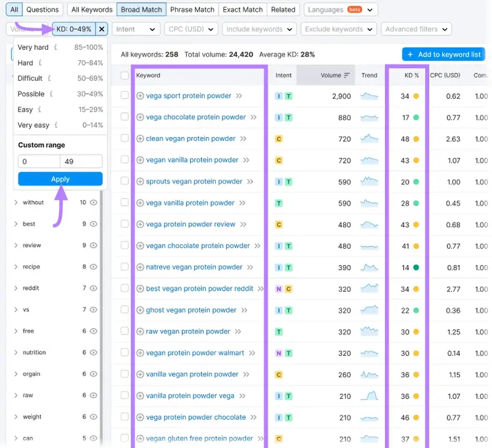Show info icon for Possible level
The width and height of the screenshot is (492, 448).
pyautogui.click(x=51, y=94)
